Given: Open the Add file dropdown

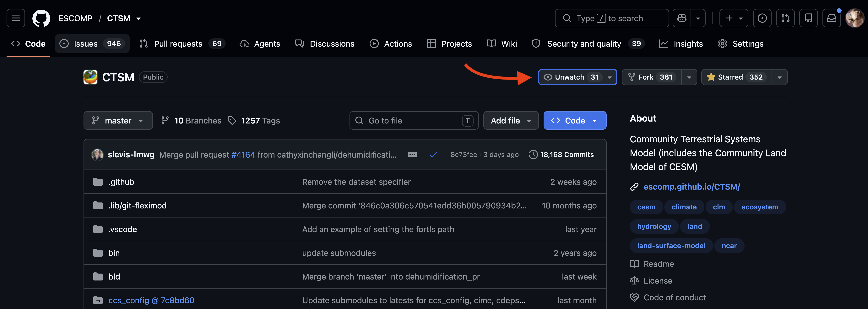Looking at the screenshot, I should [x=511, y=121].
